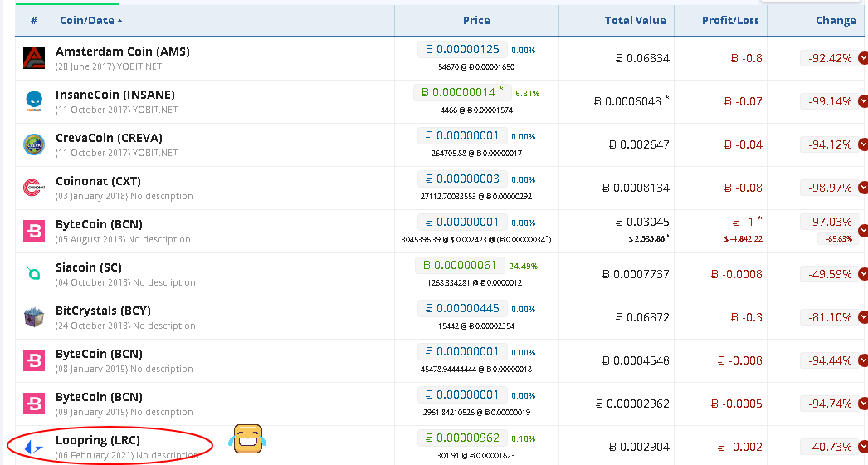This screenshot has height=465, width=868.
Task: Expand the BitCrystals row red chevron
Action: pyautogui.click(x=863, y=317)
